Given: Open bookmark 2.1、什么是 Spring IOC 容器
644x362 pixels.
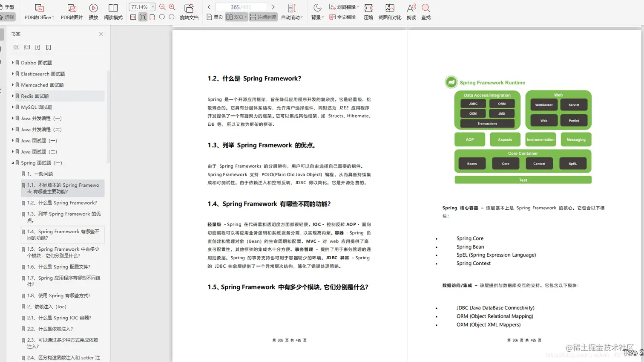Looking at the screenshot, I should (59, 318).
